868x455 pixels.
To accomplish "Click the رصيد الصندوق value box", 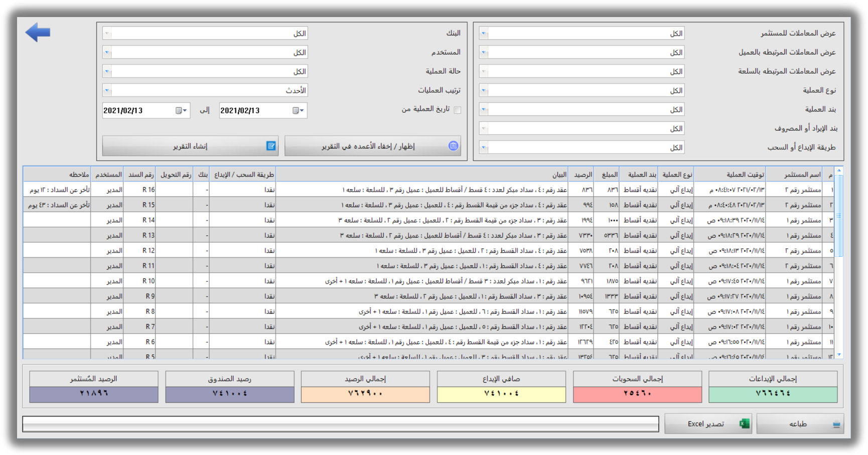I will (230, 394).
